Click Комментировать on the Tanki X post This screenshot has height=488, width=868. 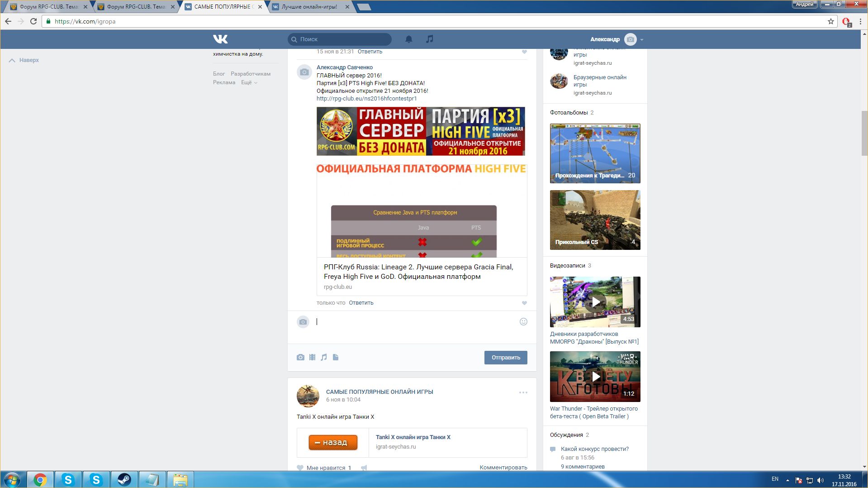pyautogui.click(x=503, y=468)
